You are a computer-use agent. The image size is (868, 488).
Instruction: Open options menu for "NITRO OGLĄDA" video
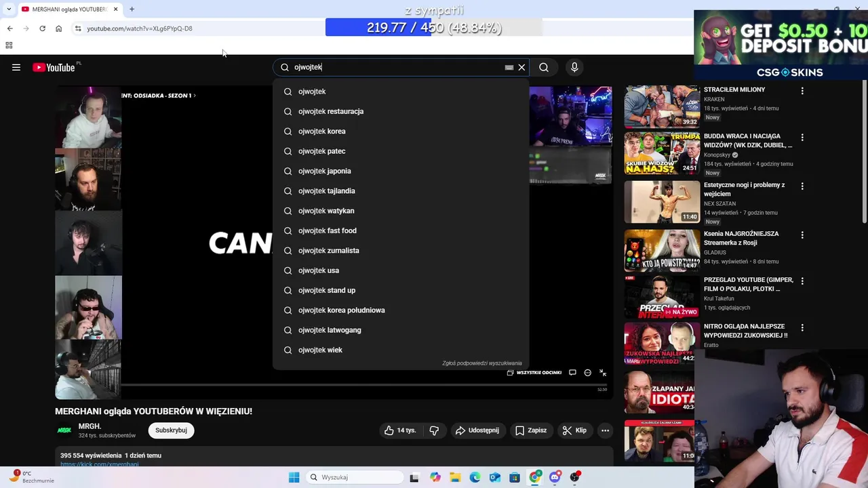click(802, 328)
